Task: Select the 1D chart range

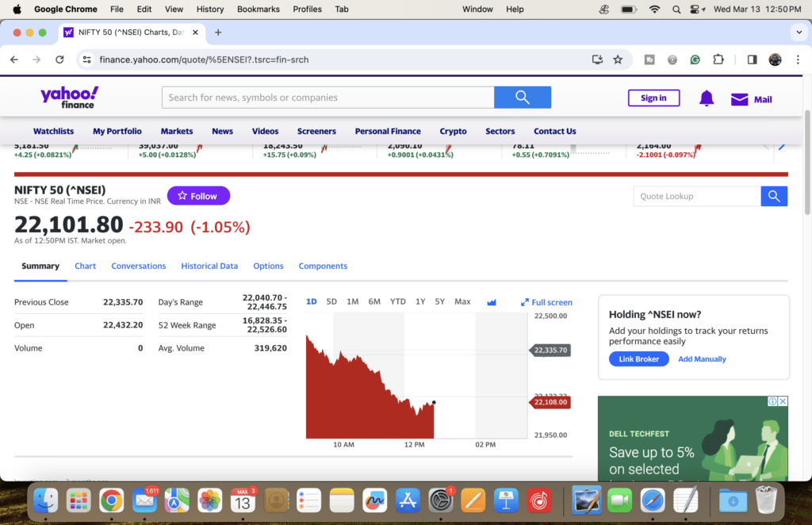Action: [x=311, y=301]
